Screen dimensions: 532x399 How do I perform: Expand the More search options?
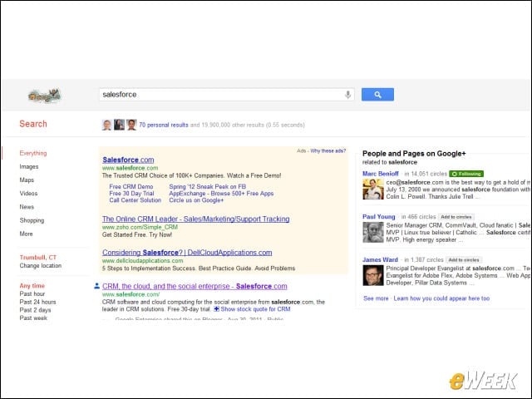pos(26,234)
